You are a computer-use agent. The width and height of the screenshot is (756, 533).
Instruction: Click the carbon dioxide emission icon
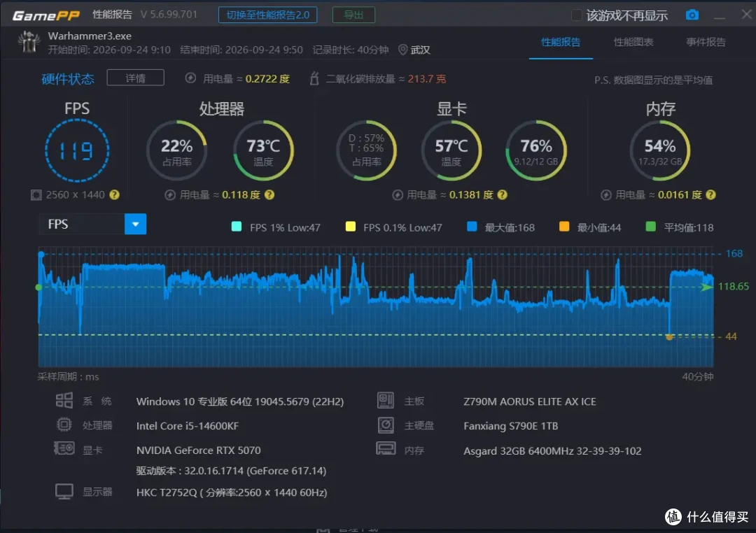click(x=314, y=78)
